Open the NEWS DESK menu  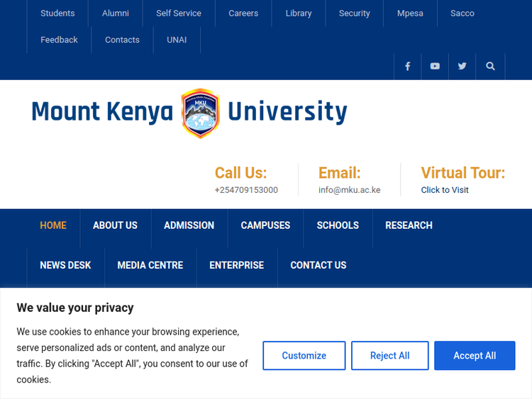65,265
